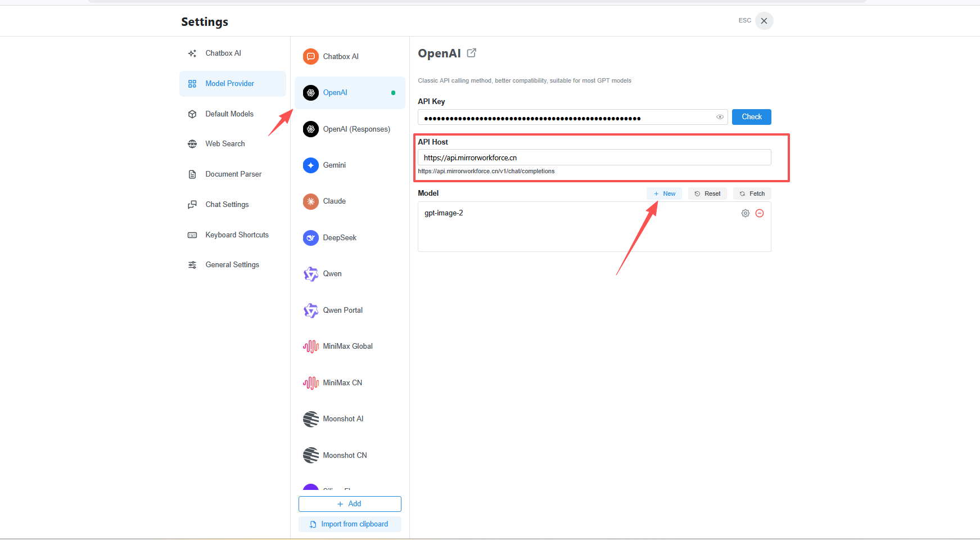Select the Moonshot AI provider icon
The width and height of the screenshot is (980, 540).
pos(311,419)
